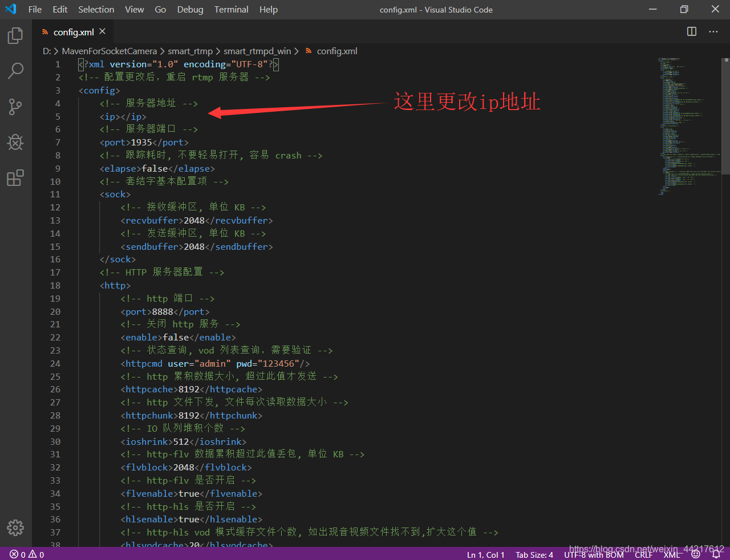Click XML language mode indicator
The image size is (730, 560).
click(x=672, y=554)
